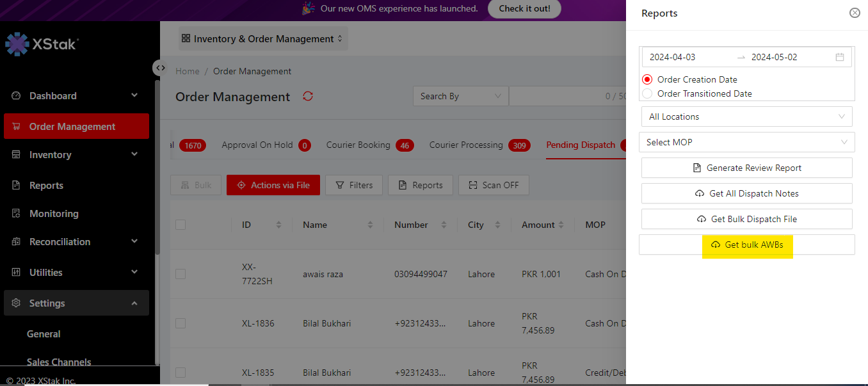This screenshot has height=386, width=868.
Task: Check the box for order XL-1836
Action: pos(181,323)
